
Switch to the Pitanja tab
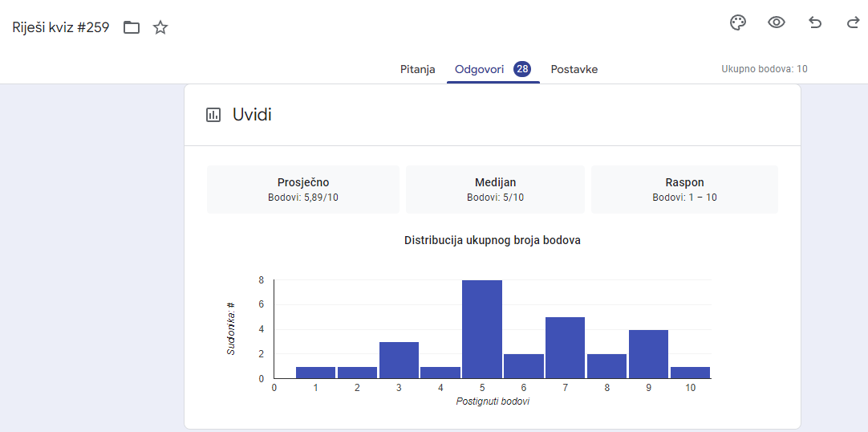tap(417, 69)
